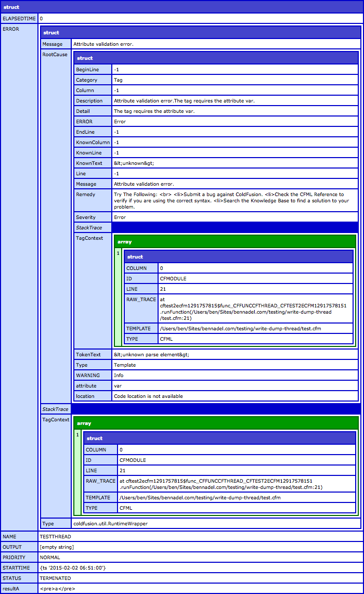Toggle the attribute key

coord(93,385)
